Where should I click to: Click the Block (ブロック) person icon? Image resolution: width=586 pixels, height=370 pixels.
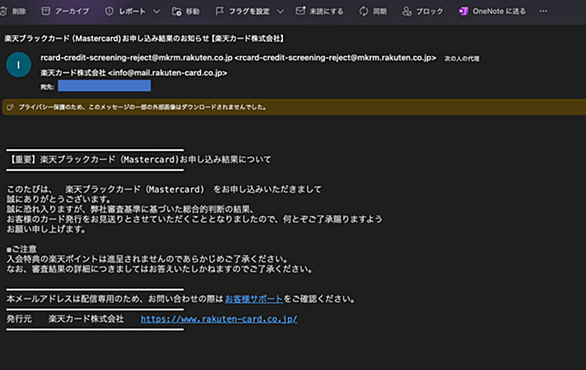(x=407, y=11)
